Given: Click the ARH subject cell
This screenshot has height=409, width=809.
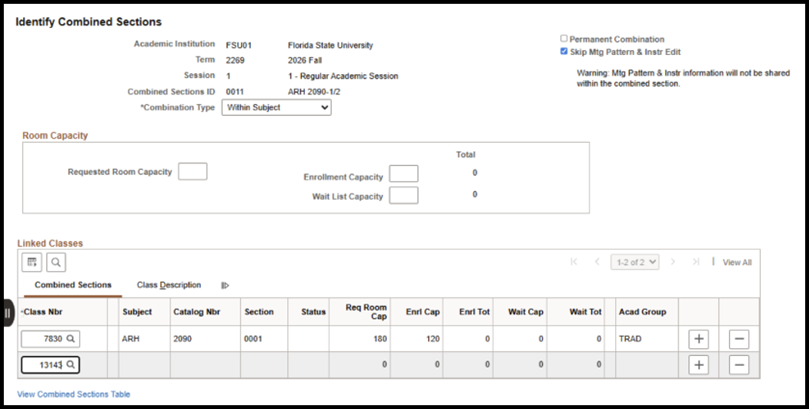Looking at the screenshot, I should 131,339.
